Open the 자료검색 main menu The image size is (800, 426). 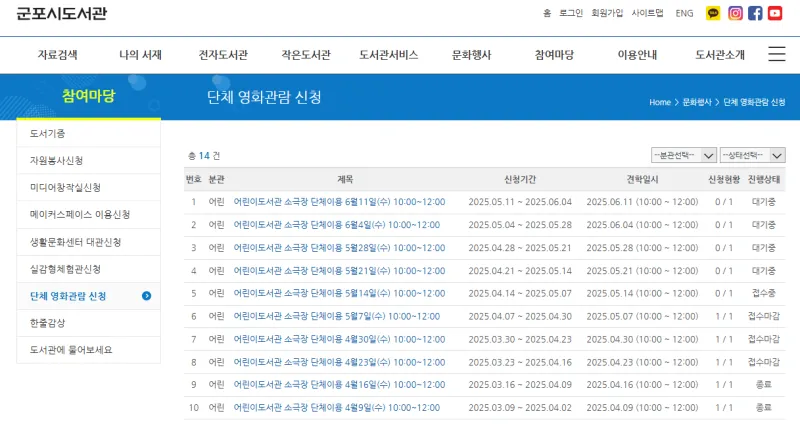tap(57, 55)
